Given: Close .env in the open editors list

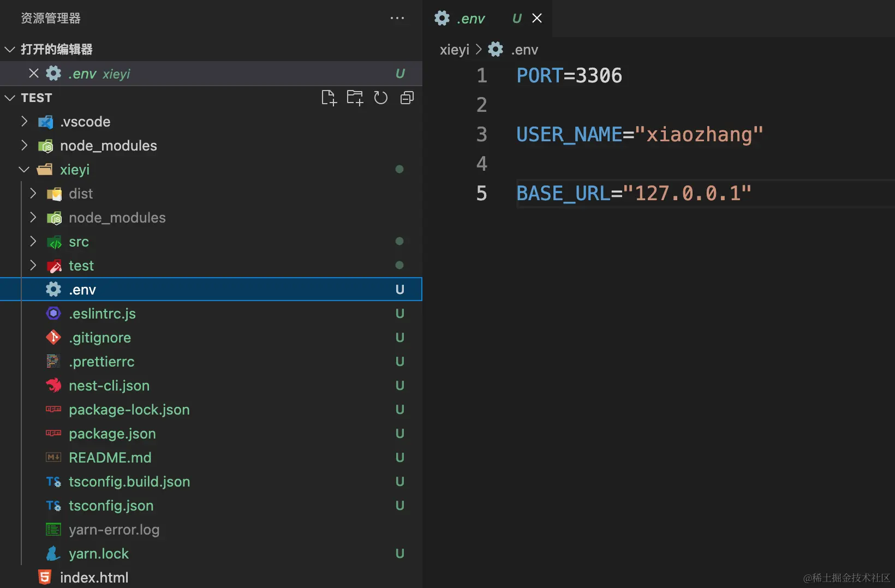Looking at the screenshot, I should pos(34,74).
